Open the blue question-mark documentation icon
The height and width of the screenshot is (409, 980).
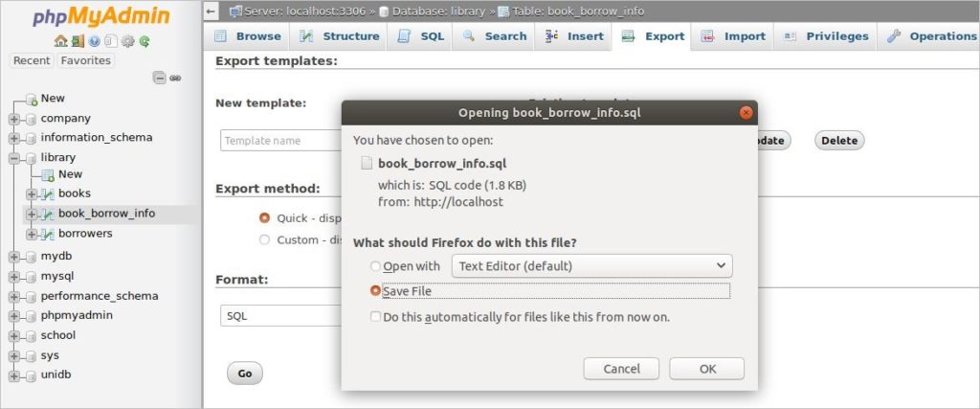94,41
